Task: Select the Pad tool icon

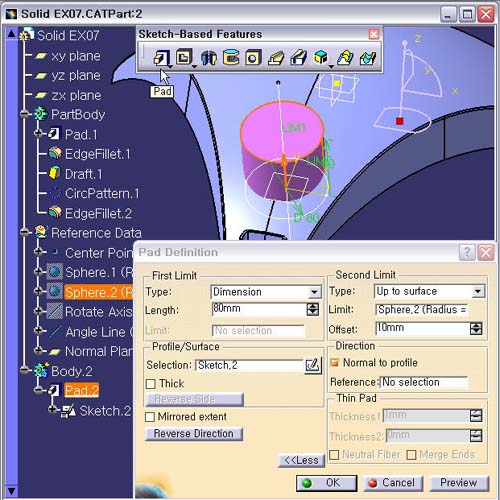Action: (162, 58)
